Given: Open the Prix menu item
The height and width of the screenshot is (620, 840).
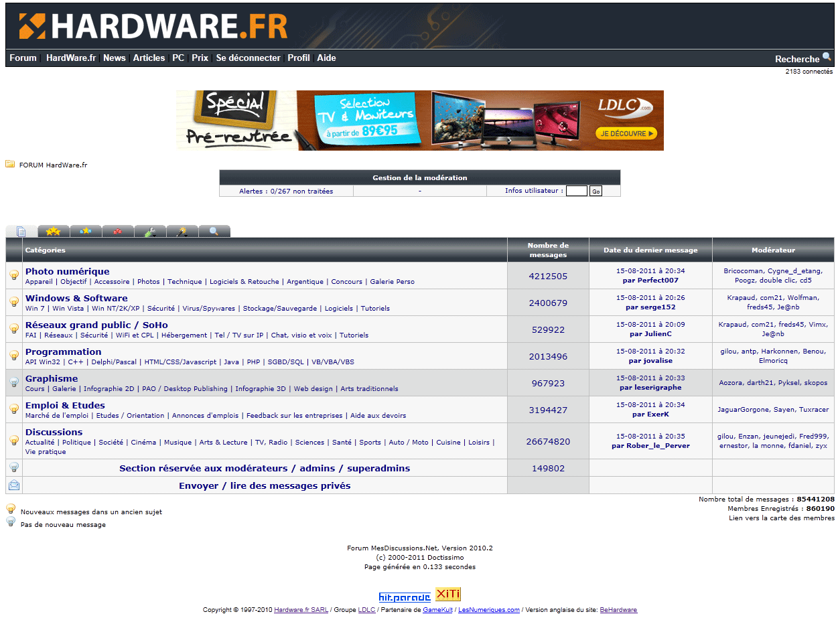Looking at the screenshot, I should (x=200, y=58).
